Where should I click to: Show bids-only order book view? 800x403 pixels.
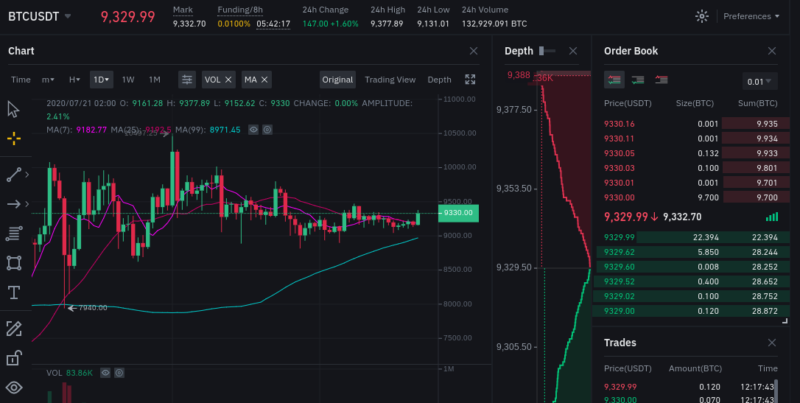point(638,80)
